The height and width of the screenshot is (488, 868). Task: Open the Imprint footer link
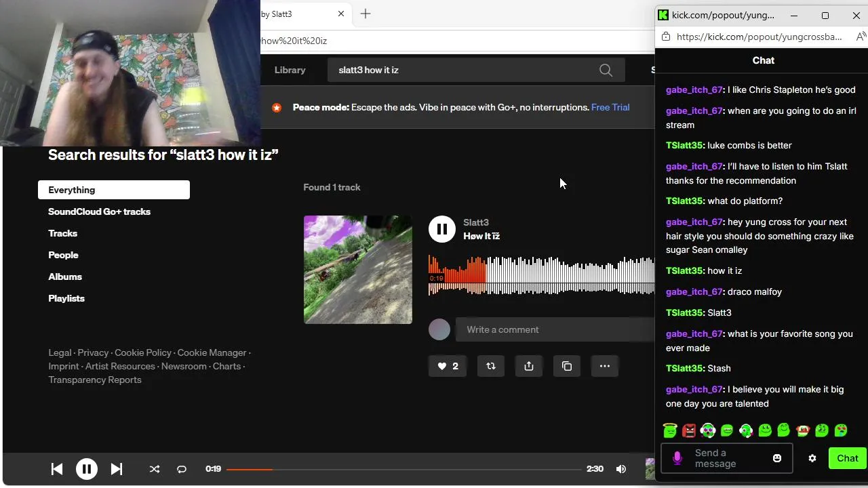point(64,366)
